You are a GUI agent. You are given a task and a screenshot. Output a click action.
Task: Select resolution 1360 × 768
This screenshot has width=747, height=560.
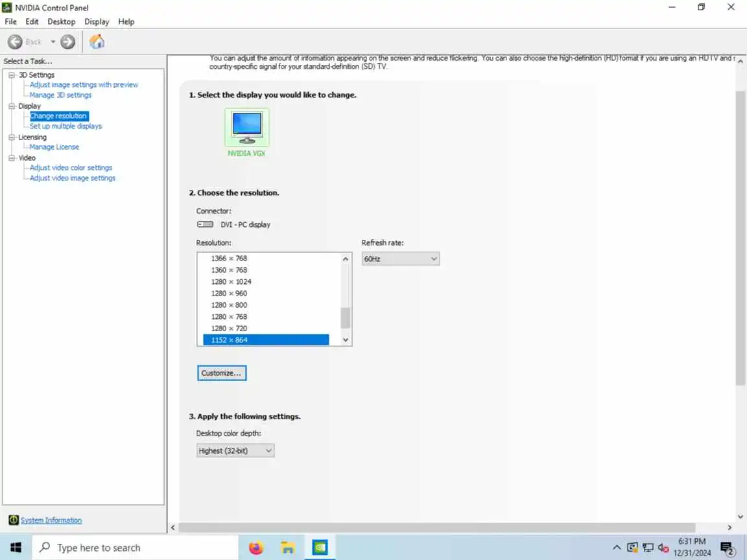pyautogui.click(x=266, y=270)
